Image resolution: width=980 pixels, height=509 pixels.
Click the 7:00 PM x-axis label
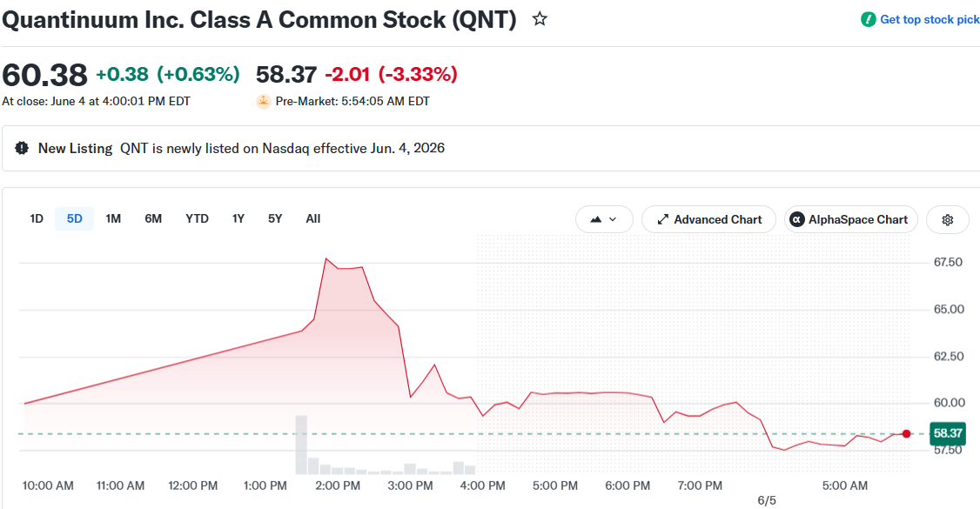pos(700,486)
